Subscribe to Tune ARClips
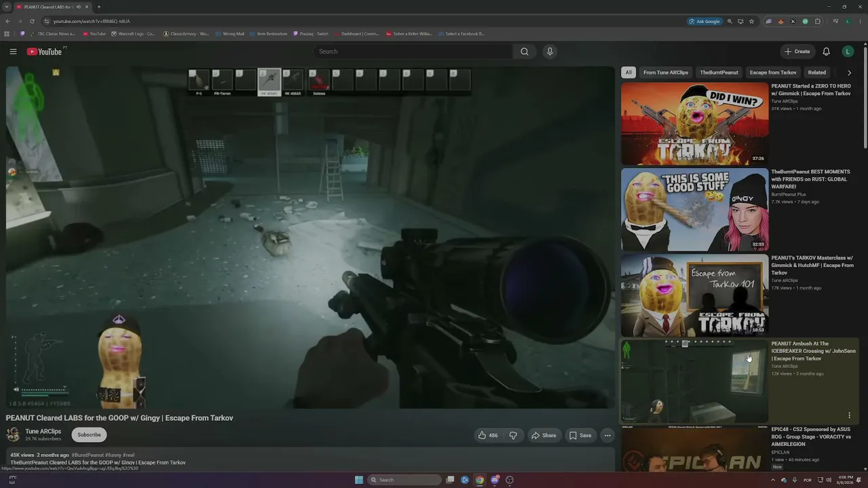Viewport: 868px width, 488px height. click(x=89, y=435)
